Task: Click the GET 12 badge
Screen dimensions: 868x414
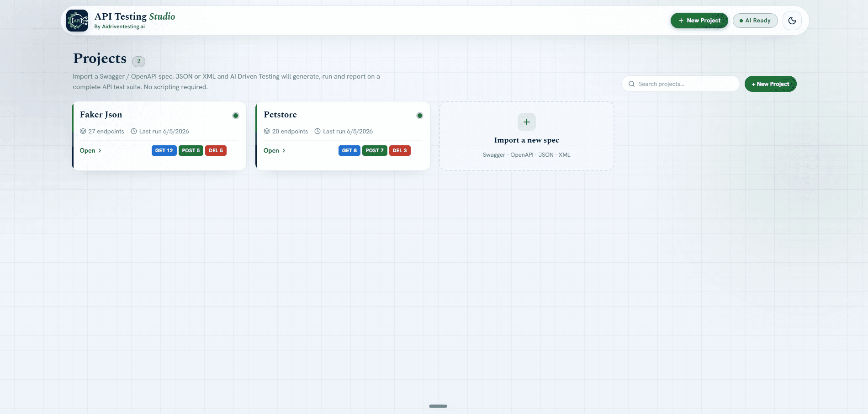Action: pyautogui.click(x=164, y=150)
